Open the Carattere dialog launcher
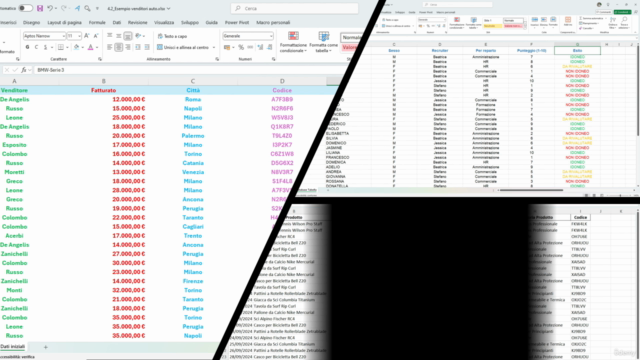640x360 pixels. pos(100,59)
